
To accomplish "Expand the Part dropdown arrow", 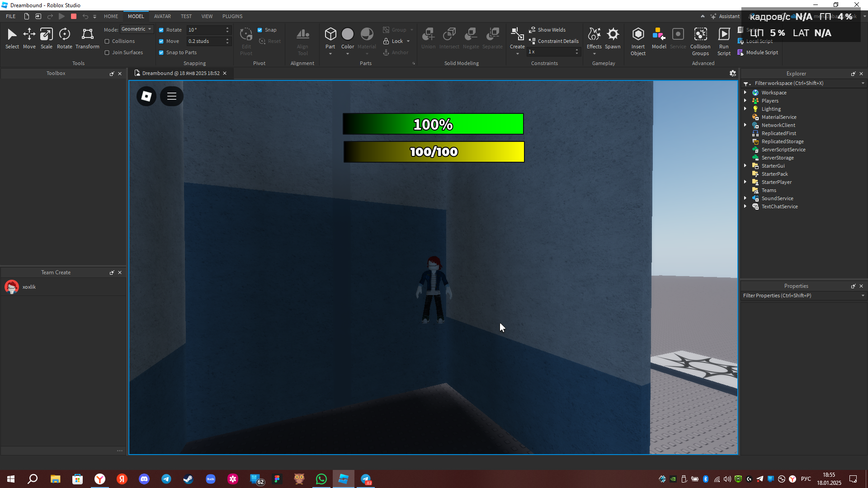I will [330, 54].
